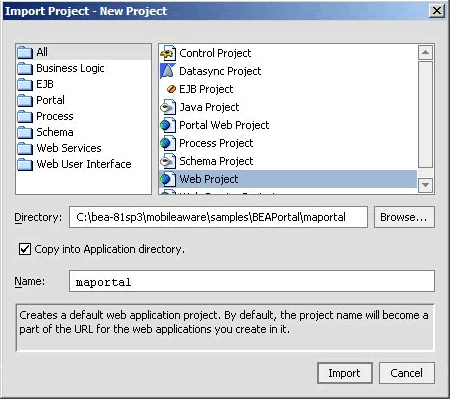Screen dimensions: 450x399
Task: Click the Business Logic folder icon
Action: 25,68
